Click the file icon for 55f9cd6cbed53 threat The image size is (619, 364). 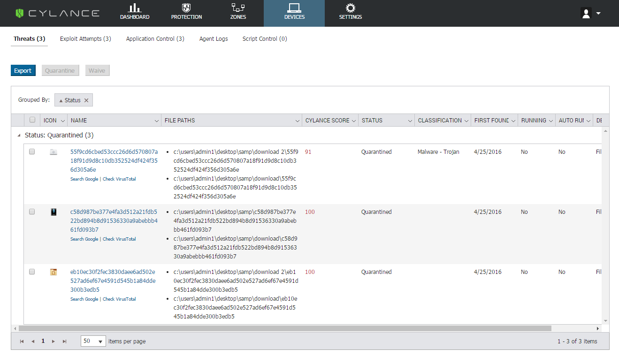[53, 152]
